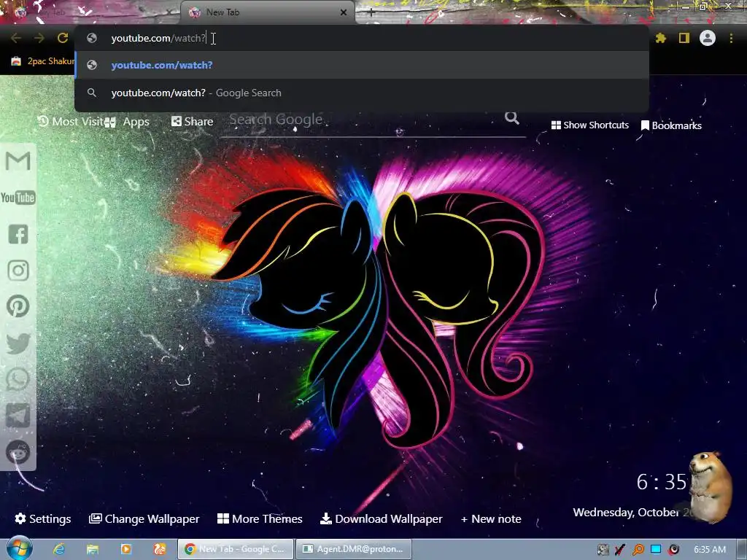The image size is (747, 560).
Task: Open Facebook from the sidebar
Action: point(18,234)
